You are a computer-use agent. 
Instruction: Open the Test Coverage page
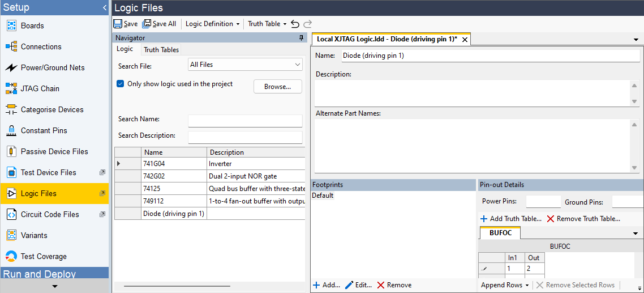pyautogui.click(x=43, y=256)
